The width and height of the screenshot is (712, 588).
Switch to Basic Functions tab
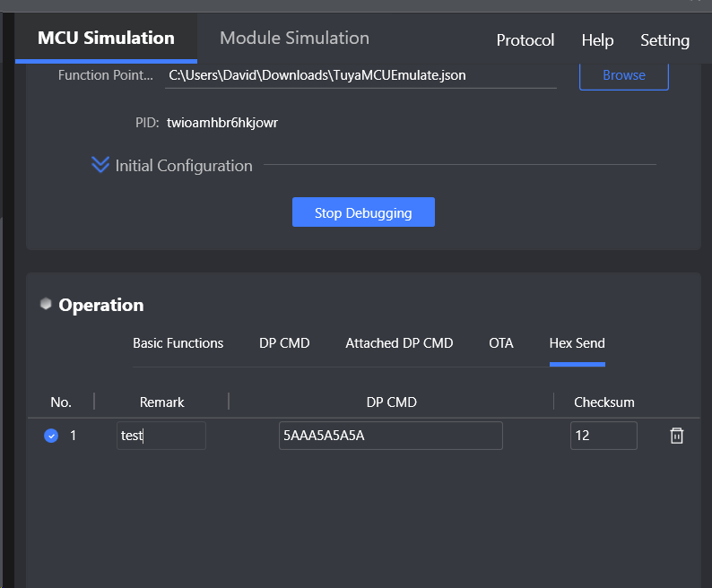[x=178, y=343]
